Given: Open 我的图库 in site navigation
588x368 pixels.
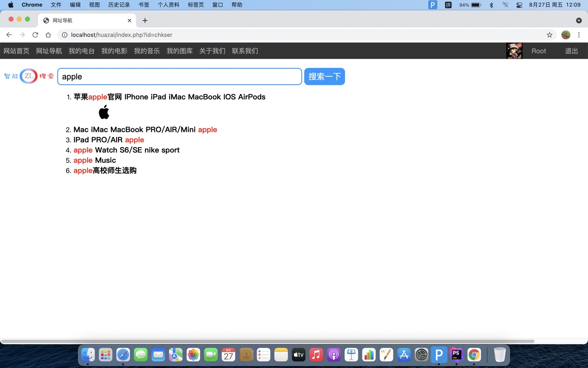Looking at the screenshot, I should coord(180,51).
